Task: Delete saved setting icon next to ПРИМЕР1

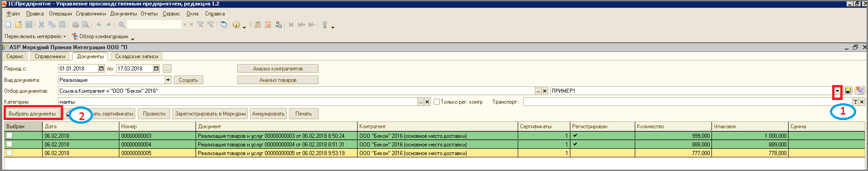Action: click(859, 91)
